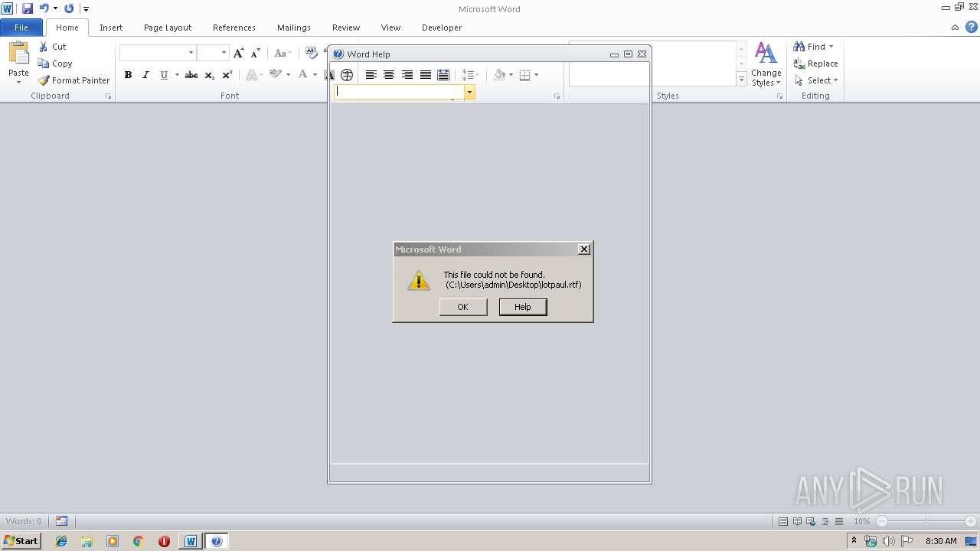This screenshot has width=980, height=551.
Task: Open the Borders dropdown arrow
Action: [x=536, y=75]
